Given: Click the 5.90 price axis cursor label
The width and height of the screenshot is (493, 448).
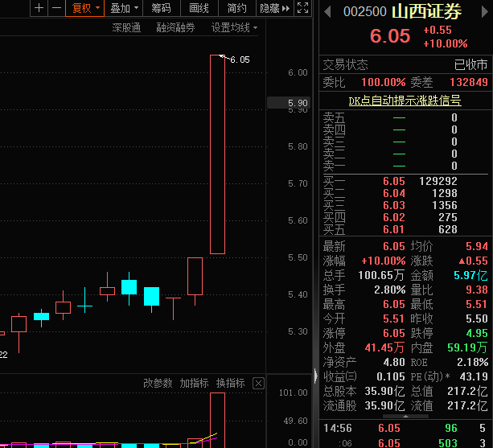Looking at the screenshot, I should pos(289,103).
